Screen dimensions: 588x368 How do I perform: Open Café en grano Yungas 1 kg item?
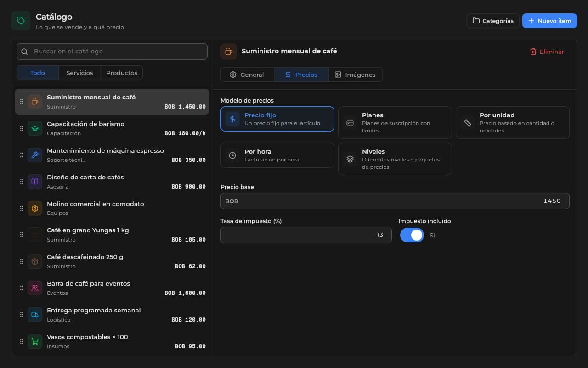pos(112,235)
